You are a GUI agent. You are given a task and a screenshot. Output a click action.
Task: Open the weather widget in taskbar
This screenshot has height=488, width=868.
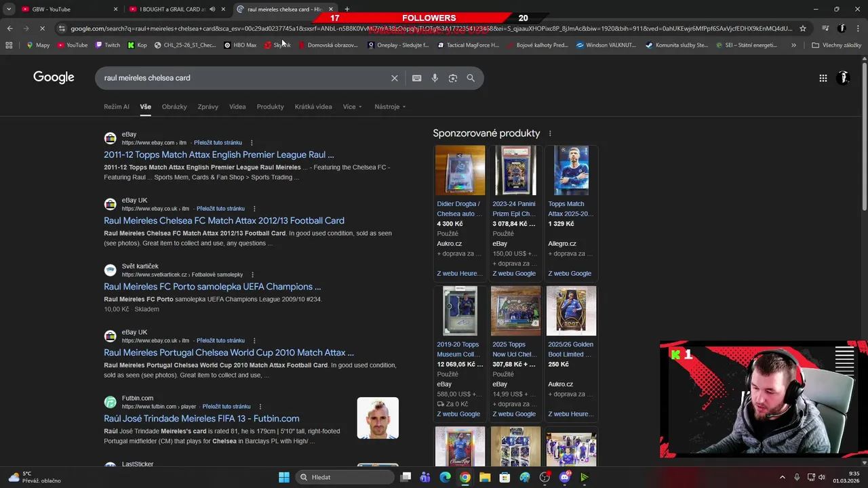pyautogui.click(x=34, y=477)
